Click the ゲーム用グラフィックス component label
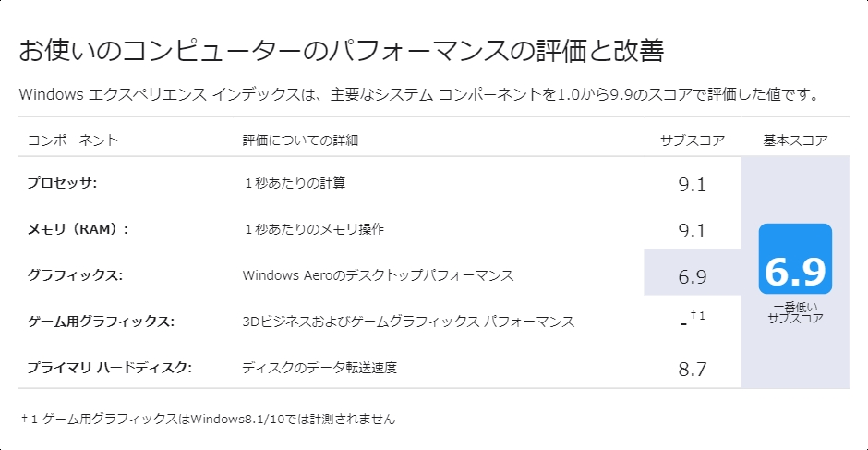Viewport: 868px width, 450px height. (101, 322)
